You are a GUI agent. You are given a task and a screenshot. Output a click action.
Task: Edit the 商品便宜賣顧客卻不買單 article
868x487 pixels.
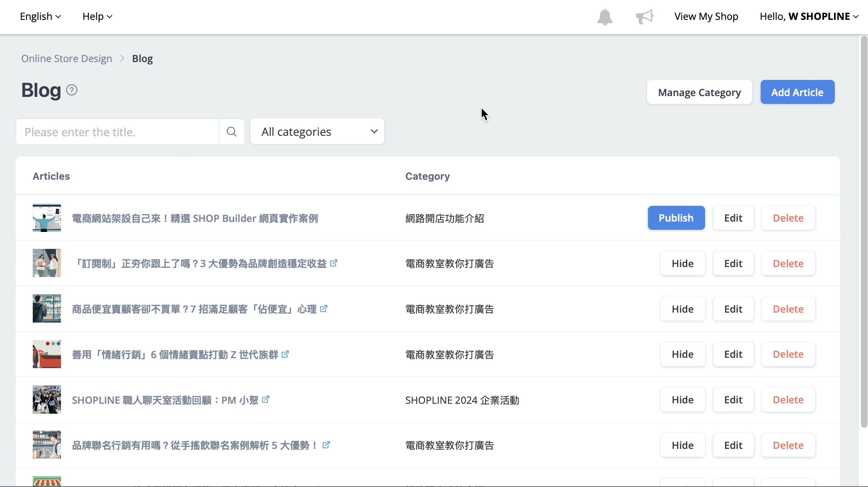click(x=733, y=309)
